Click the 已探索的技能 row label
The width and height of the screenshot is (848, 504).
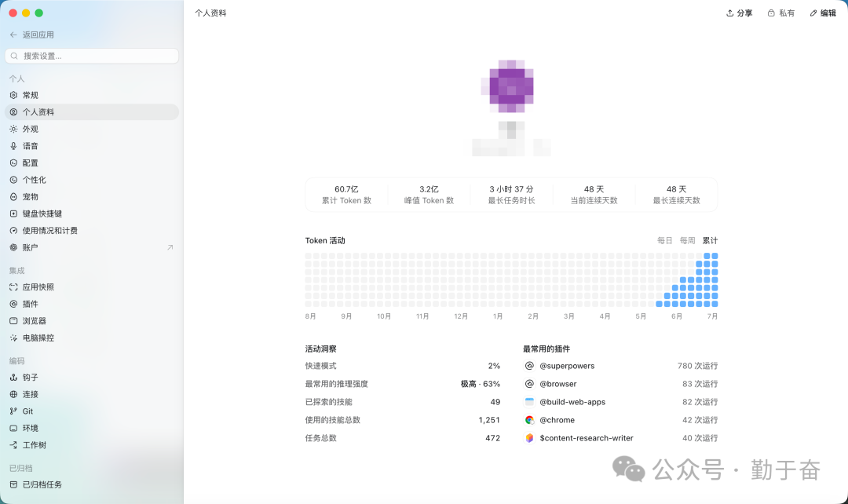click(x=328, y=402)
